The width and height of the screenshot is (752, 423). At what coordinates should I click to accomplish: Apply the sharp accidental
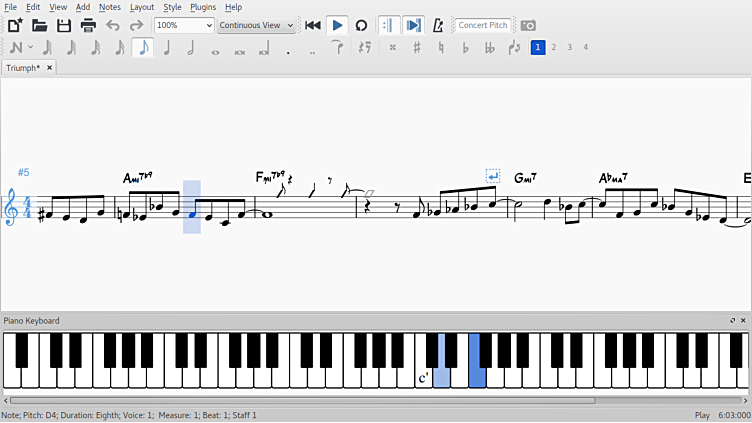417,47
